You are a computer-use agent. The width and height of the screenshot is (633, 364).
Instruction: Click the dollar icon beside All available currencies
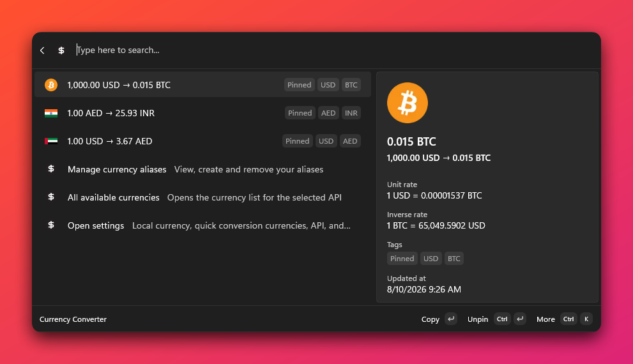[x=51, y=197]
